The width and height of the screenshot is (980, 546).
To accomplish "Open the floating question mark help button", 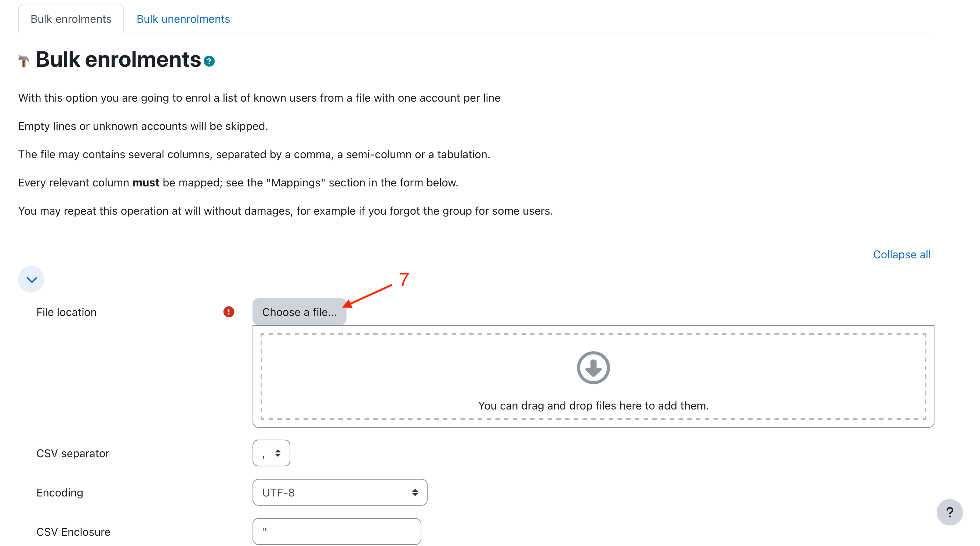I will click(949, 512).
